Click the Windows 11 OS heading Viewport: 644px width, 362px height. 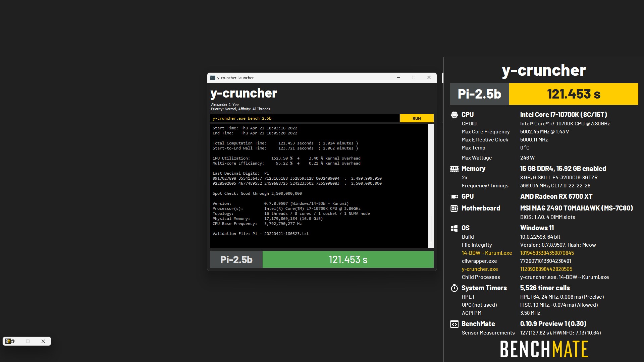click(x=537, y=228)
